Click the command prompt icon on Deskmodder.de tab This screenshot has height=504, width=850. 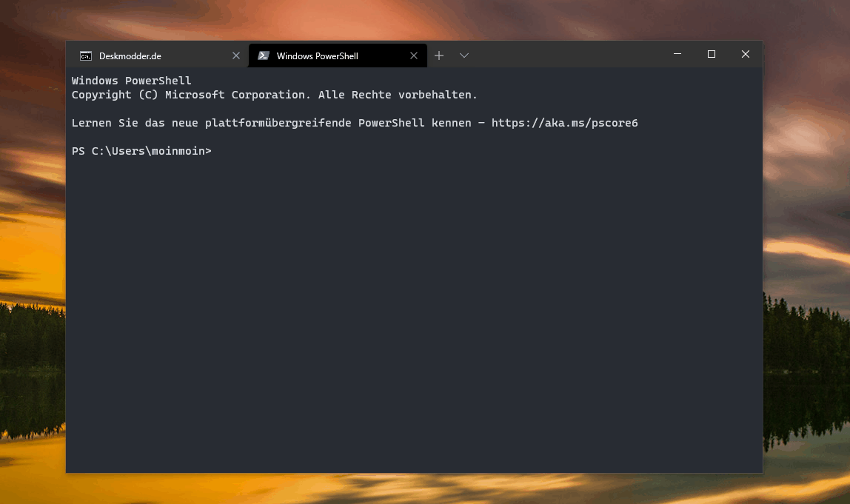coord(86,56)
